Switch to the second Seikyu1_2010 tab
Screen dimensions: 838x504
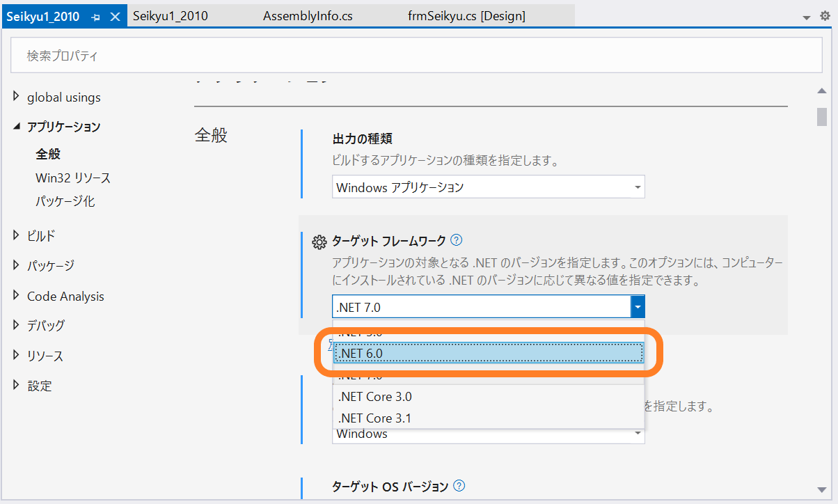(x=171, y=16)
